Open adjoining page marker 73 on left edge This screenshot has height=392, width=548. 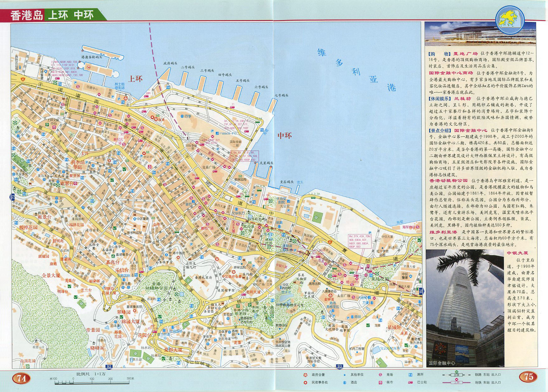coord(13,197)
